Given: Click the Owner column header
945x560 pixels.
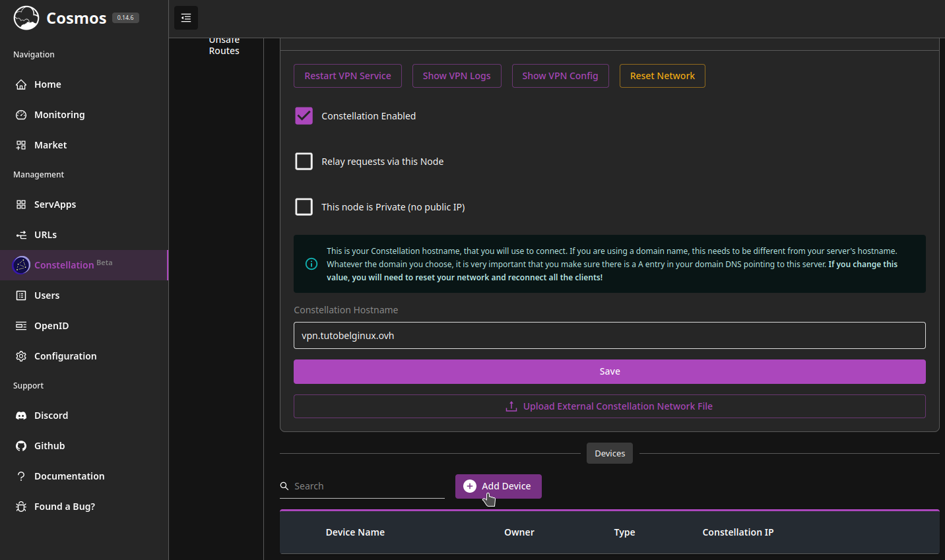Looking at the screenshot, I should click(519, 532).
